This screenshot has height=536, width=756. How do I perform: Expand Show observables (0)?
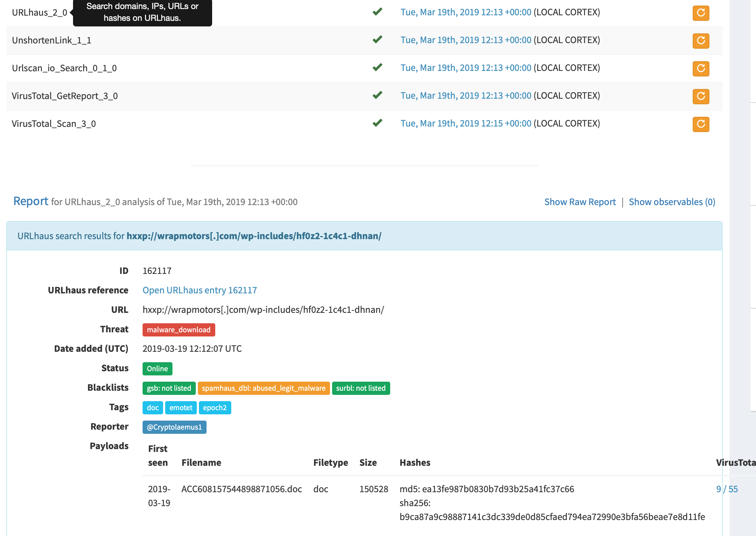pyautogui.click(x=672, y=202)
